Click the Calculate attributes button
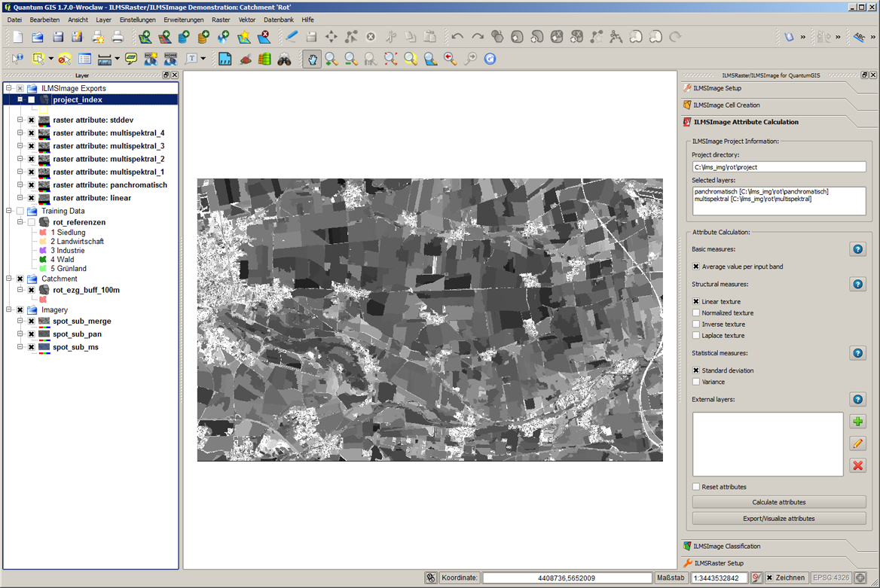The width and height of the screenshot is (880, 588). click(778, 502)
